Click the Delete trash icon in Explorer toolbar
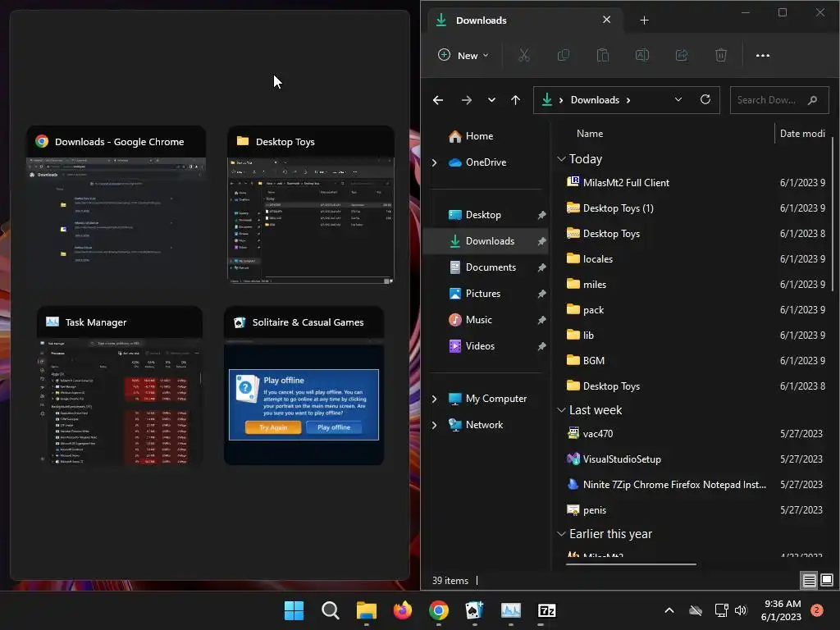840x630 pixels. tap(721, 55)
